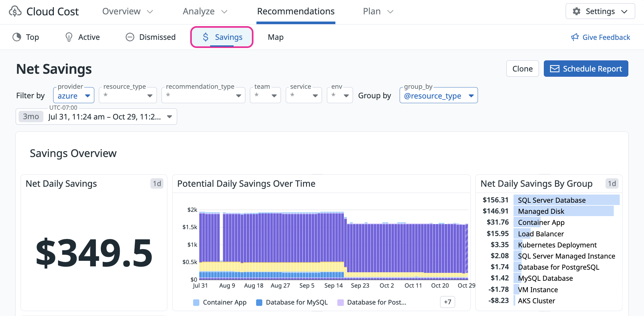Toggle Database for Post... legend series
This screenshot has height=316, width=644.
(x=372, y=302)
